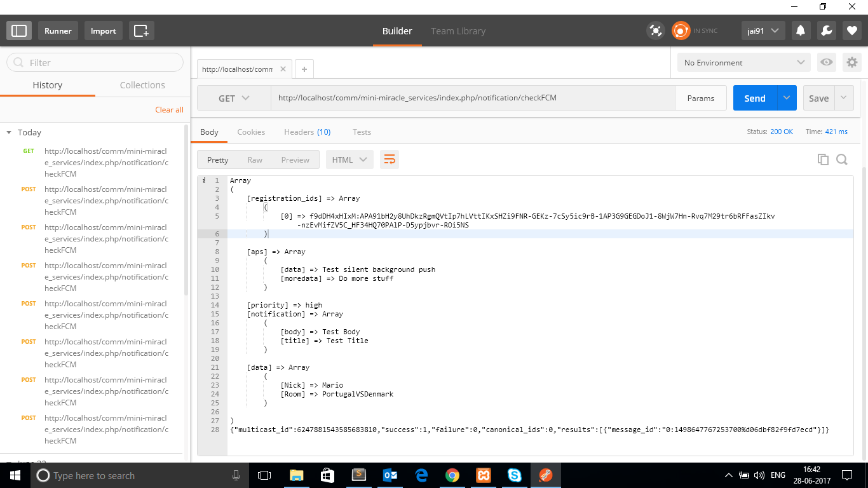
Task: Copy the response body
Action: click(823, 159)
